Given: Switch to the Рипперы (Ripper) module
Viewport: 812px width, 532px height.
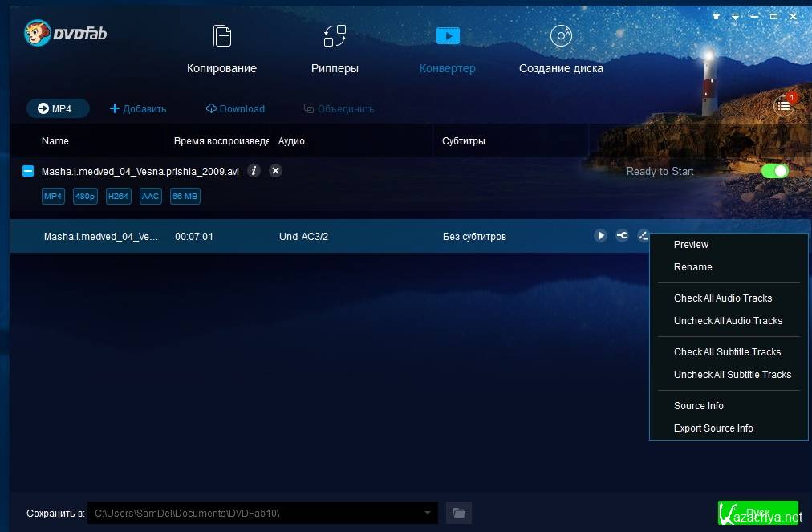Looking at the screenshot, I should tap(335, 50).
